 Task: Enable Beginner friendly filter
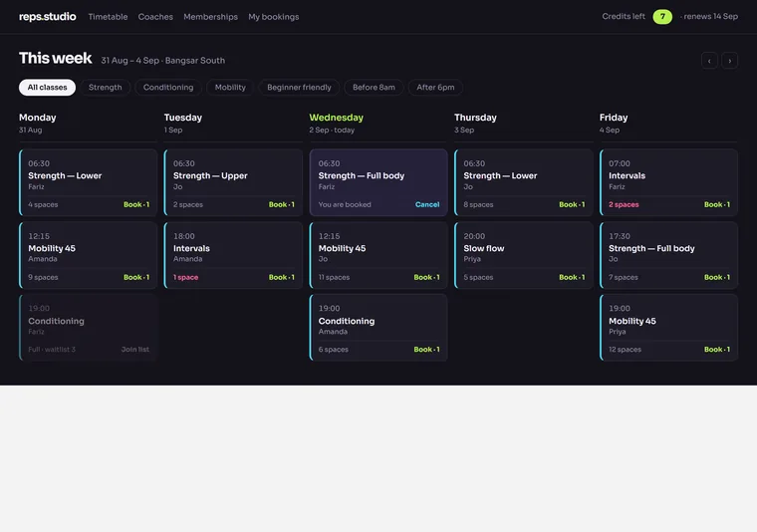pyautogui.click(x=300, y=88)
